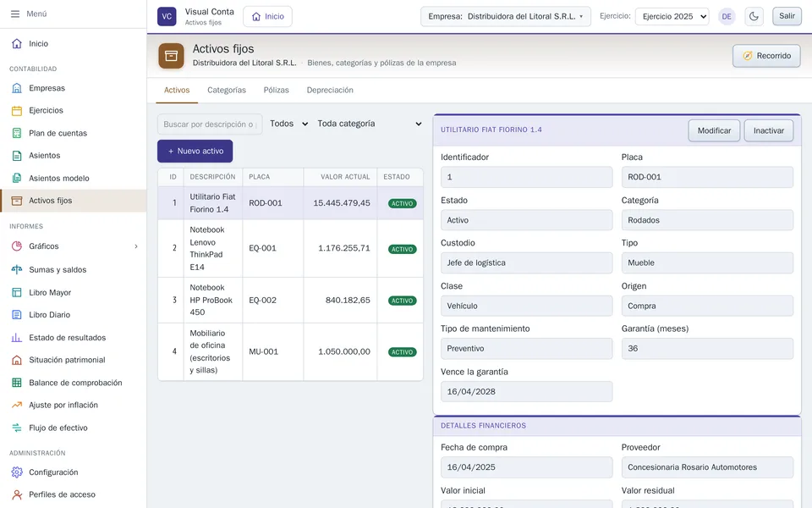This screenshot has width=812, height=508.
Task: Click the VC app logo
Action: coord(167,16)
